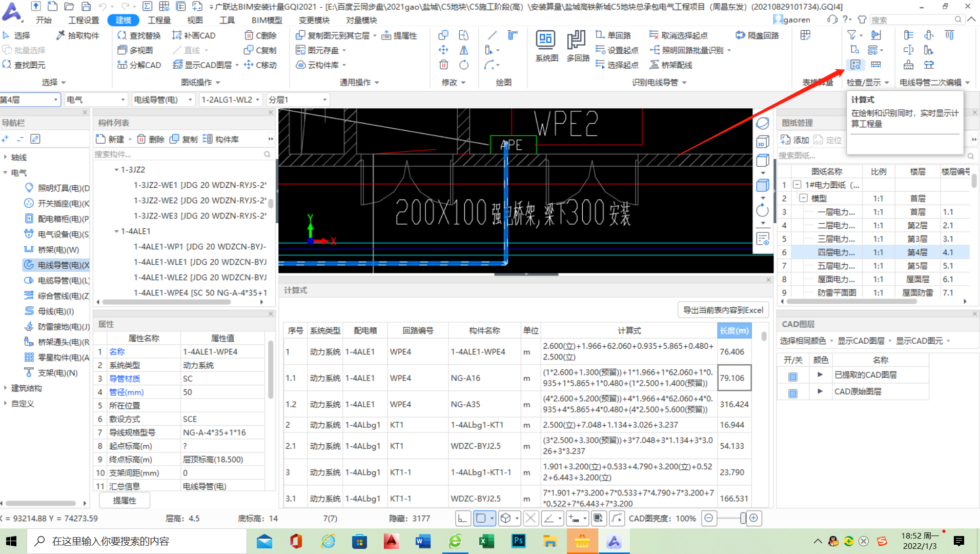The image size is (980, 554).
Task: Increase CAD brightness with plus button
Action: point(753,518)
